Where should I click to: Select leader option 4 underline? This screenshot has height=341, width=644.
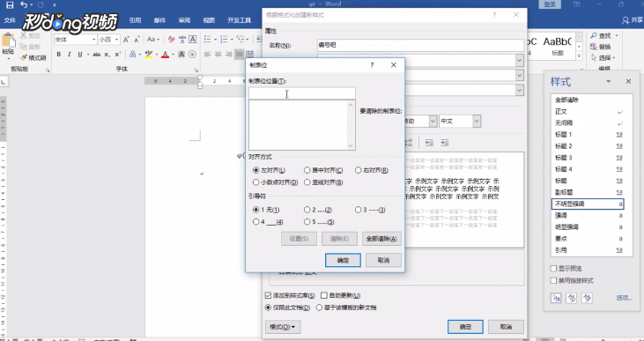(x=255, y=222)
